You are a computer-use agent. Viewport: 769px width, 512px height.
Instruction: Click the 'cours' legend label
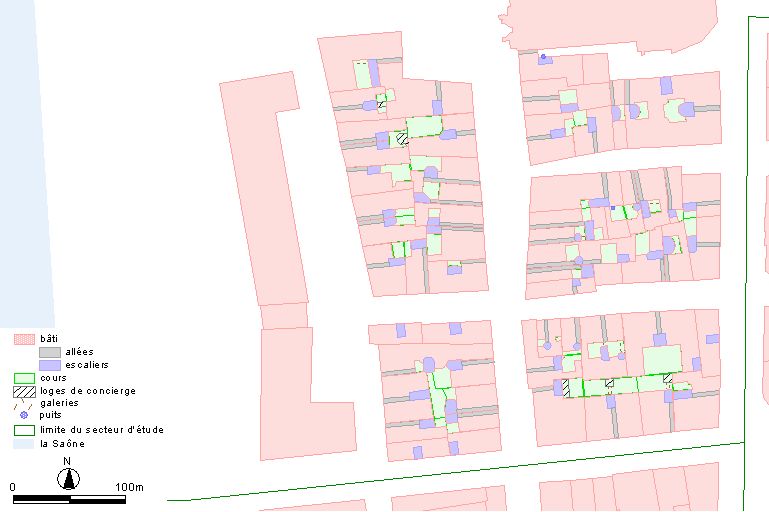click(x=53, y=378)
